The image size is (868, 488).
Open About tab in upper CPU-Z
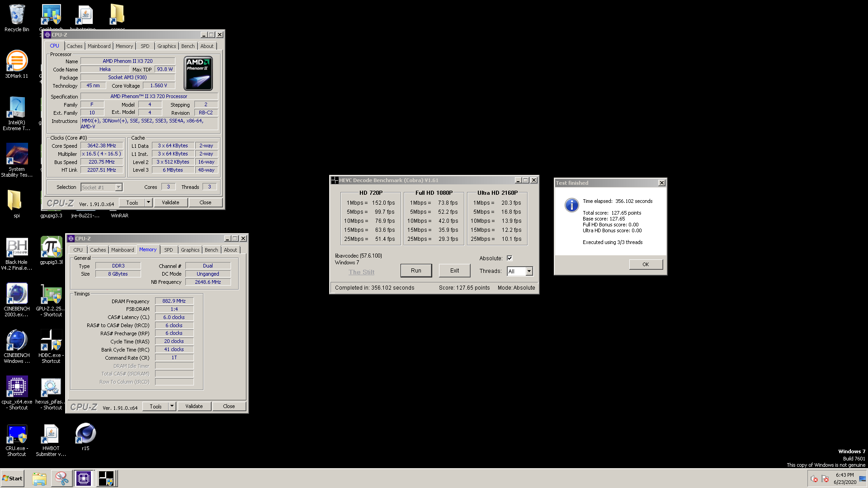(207, 46)
